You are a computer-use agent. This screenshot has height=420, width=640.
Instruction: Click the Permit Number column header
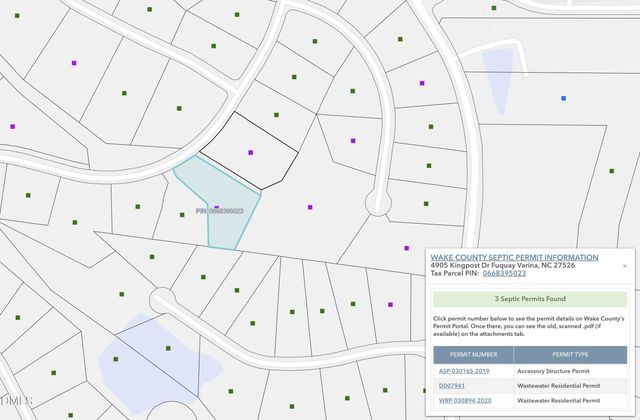click(x=472, y=354)
